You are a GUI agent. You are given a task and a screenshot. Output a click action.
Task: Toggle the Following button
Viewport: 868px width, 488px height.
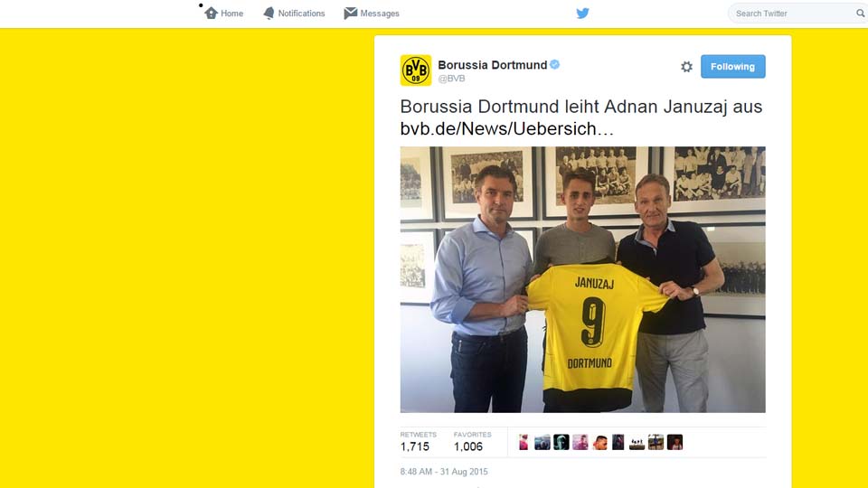pos(733,66)
